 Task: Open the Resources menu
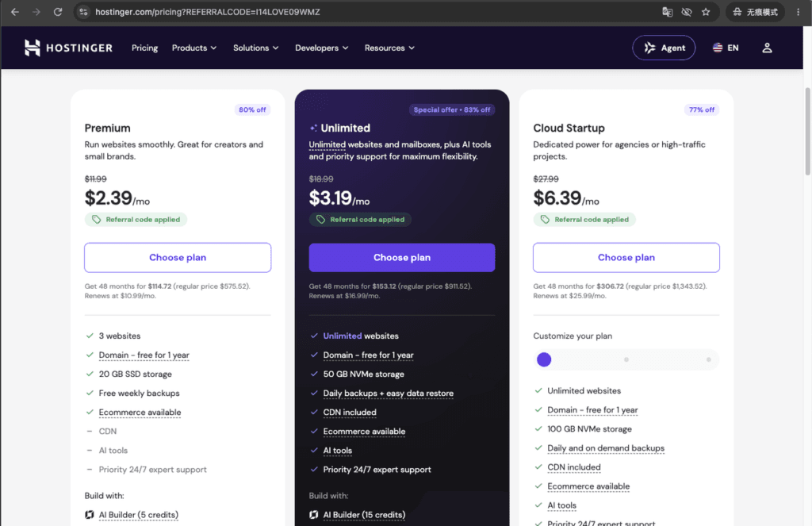pos(389,48)
